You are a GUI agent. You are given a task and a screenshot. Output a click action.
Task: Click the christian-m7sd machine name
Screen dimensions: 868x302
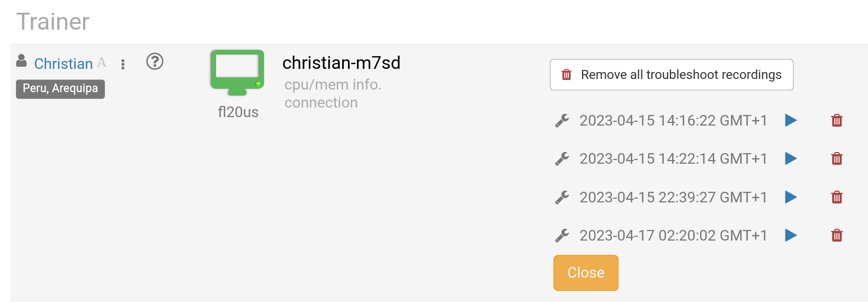342,63
